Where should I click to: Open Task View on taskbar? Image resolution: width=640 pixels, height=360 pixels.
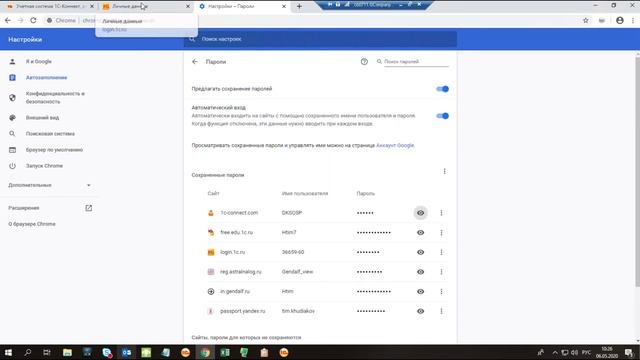point(47,353)
